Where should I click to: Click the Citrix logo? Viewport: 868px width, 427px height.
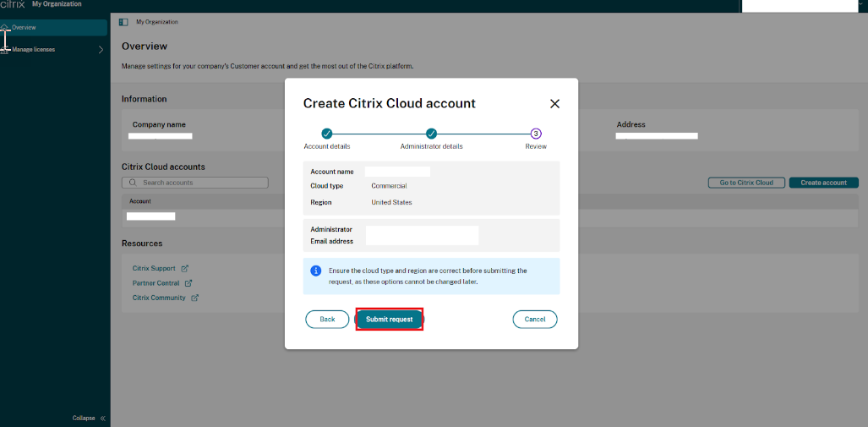[14, 4]
